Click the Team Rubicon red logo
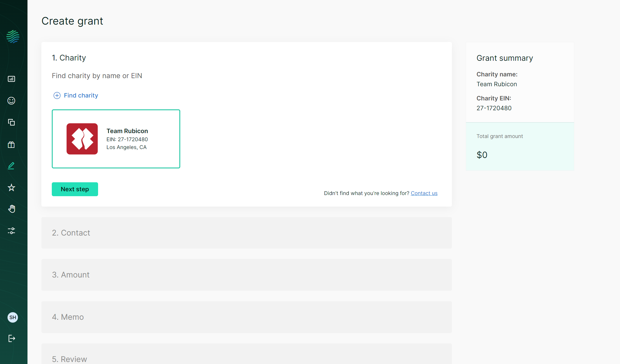 [82, 139]
